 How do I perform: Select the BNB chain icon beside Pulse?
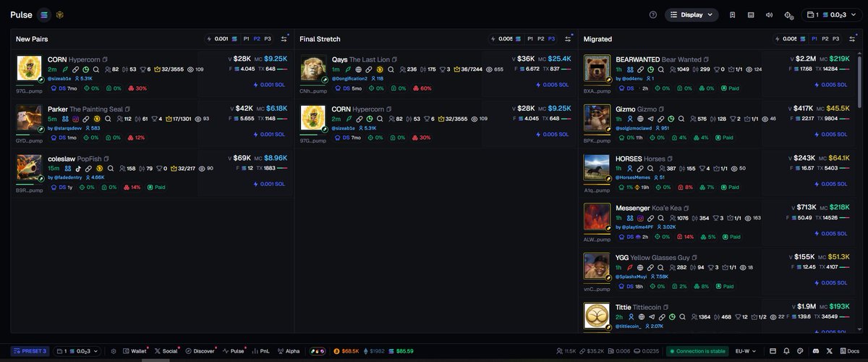click(61, 14)
